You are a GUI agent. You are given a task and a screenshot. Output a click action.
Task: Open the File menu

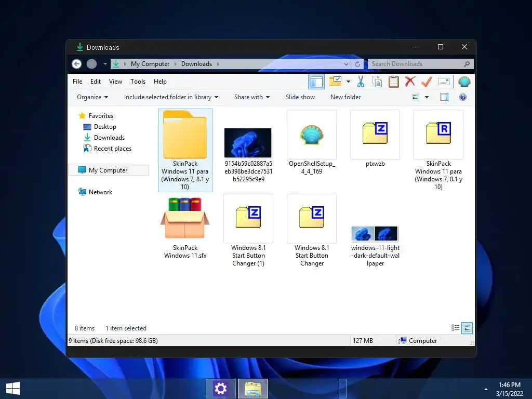point(77,82)
